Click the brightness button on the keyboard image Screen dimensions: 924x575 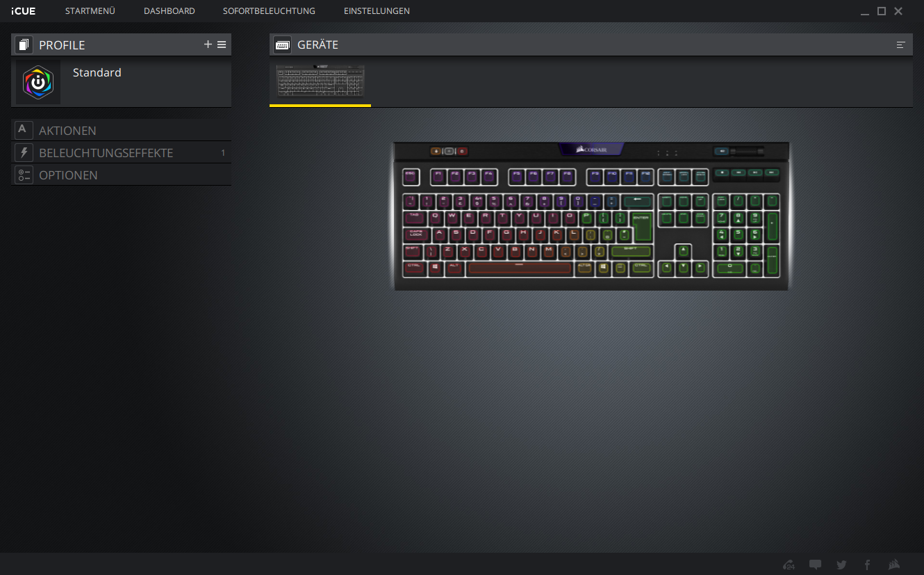pyautogui.click(x=449, y=151)
